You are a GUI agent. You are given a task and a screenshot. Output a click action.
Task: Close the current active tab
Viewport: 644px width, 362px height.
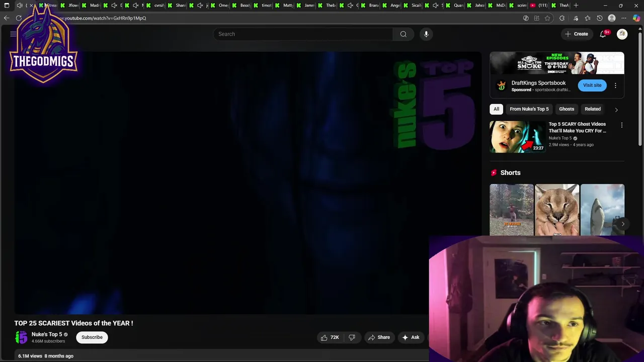(x=31, y=6)
